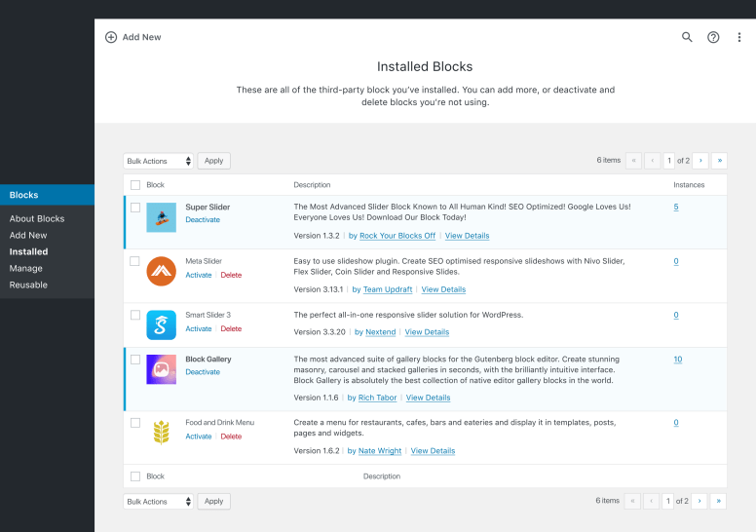The width and height of the screenshot is (756, 532).
Task: Go to first page in bottom pagination
Action: pos(632,501)
